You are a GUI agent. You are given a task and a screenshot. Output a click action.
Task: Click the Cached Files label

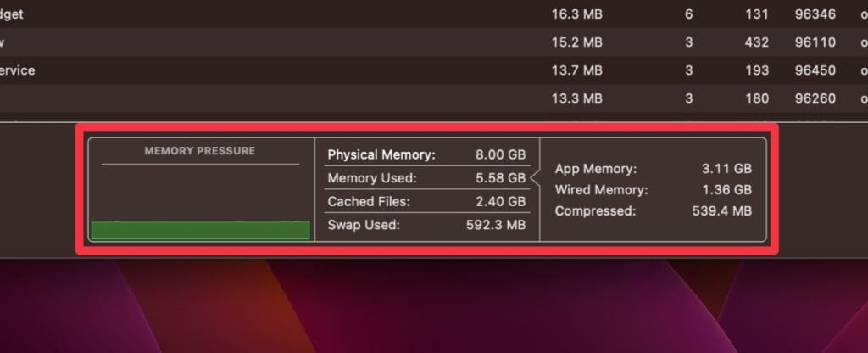369,201
